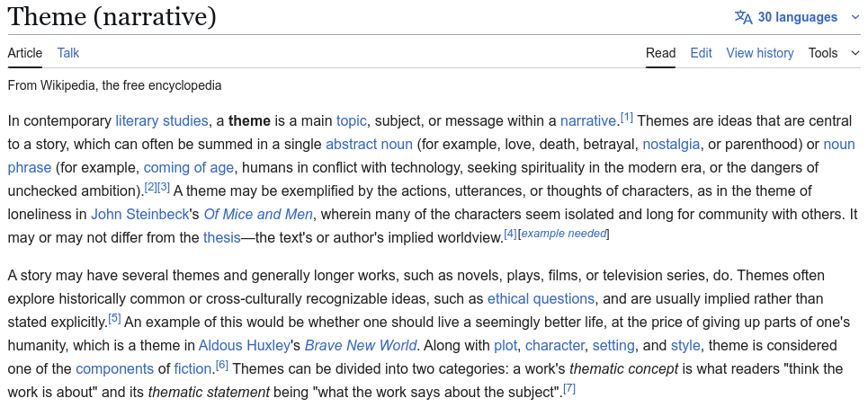Screen dimensions: 868x416
Task: Follow the plot link
Action: (506, 346)
